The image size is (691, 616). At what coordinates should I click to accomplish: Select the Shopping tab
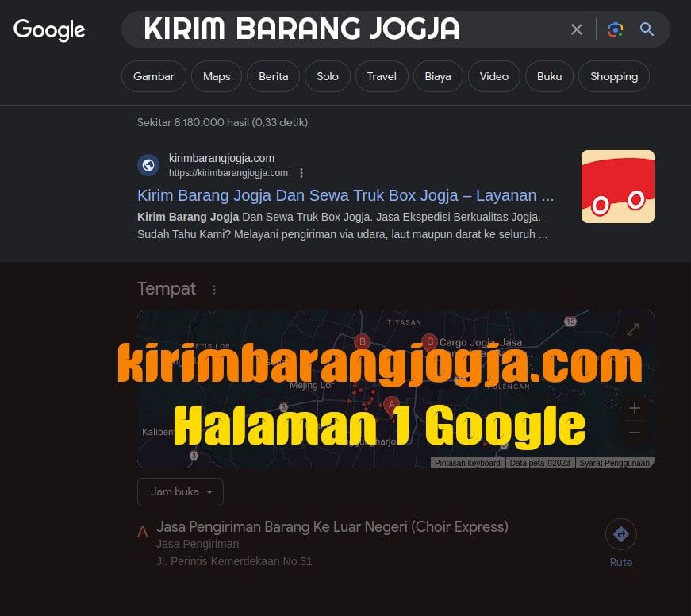(x=613, y=76)
